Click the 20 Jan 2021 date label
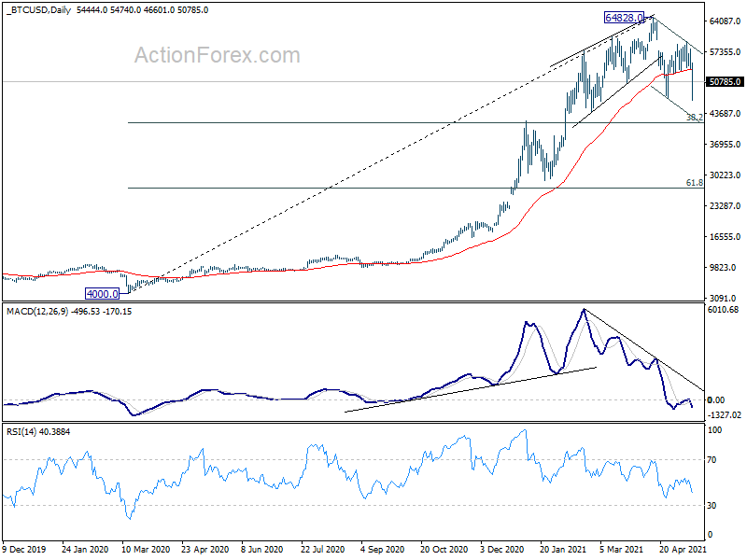 563,550
